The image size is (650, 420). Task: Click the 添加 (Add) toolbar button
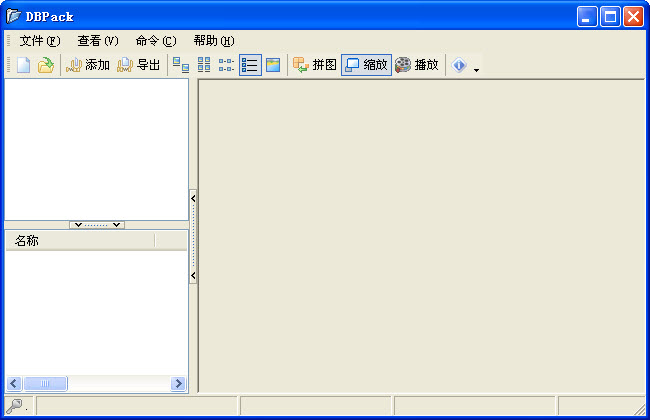point(87,65)
